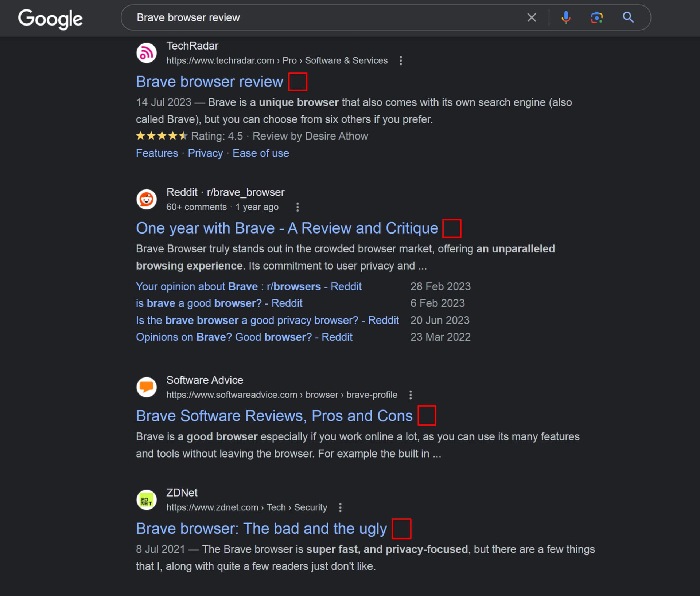The height and width of the screenshot is (596, 700).
Task: Open more options for Reddit result
Action: tap(297, 207)
